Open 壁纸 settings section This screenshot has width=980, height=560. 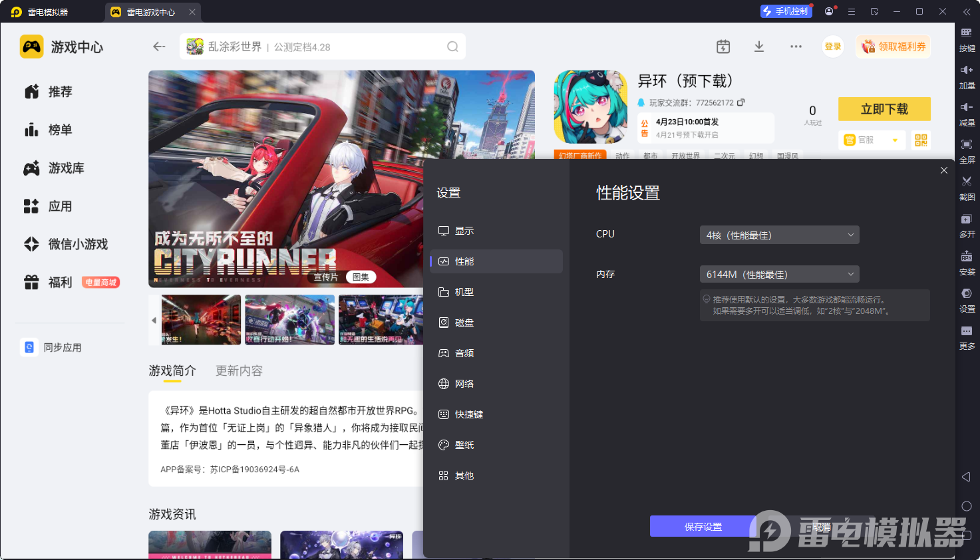click(496, 445)
